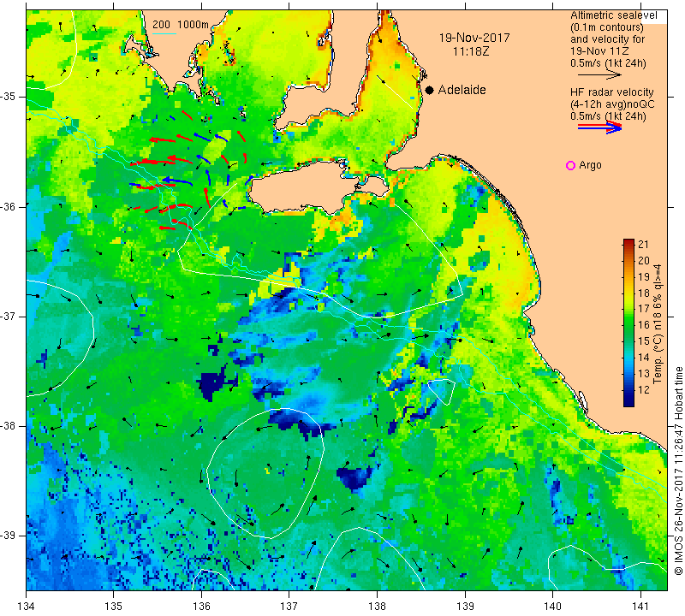Click longitude axis label 139
The width and height of the screenshot is (685, 616).
click(465, 606)
